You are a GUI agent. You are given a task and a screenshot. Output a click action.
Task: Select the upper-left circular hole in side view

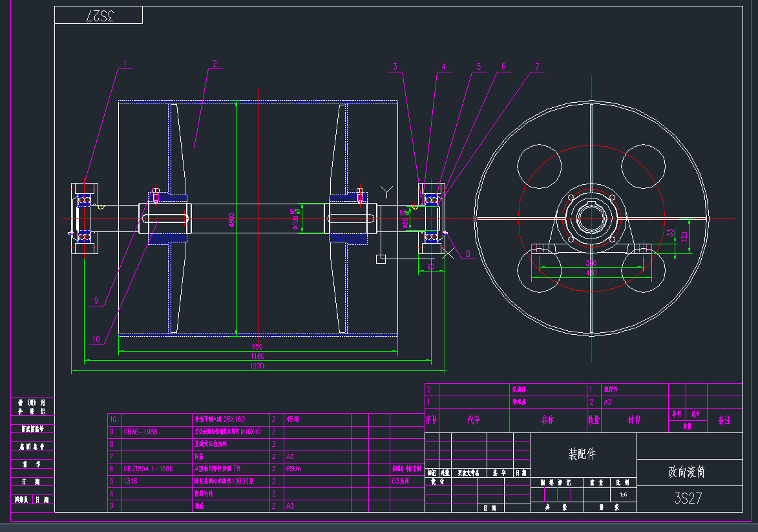pos(538,166)
